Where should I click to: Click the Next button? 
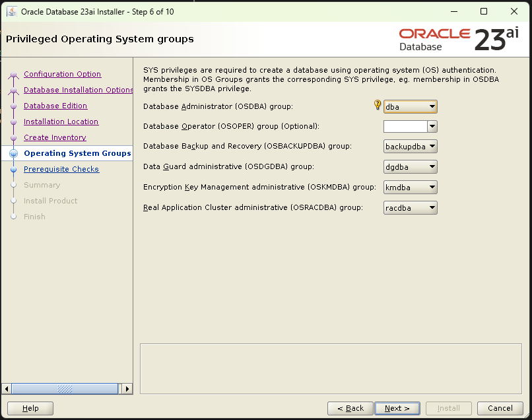click(x=397, y=408)
